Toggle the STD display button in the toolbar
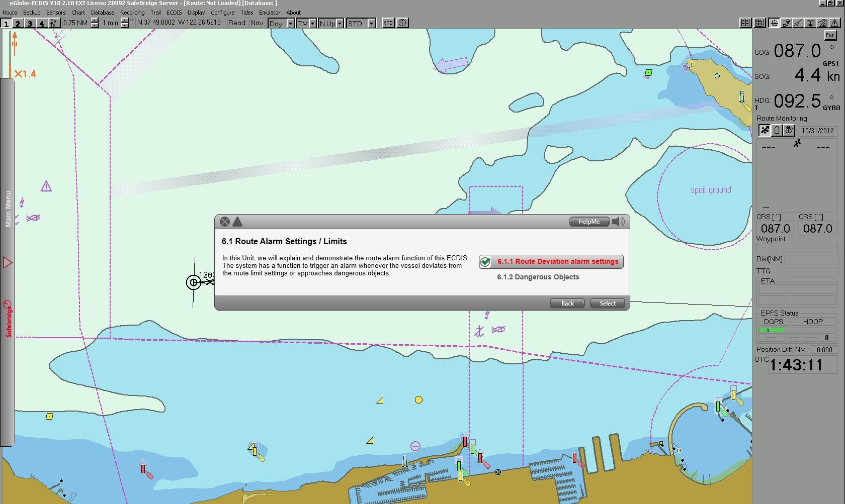The width and height of the screenshot is (845, 504). [388, 23]
